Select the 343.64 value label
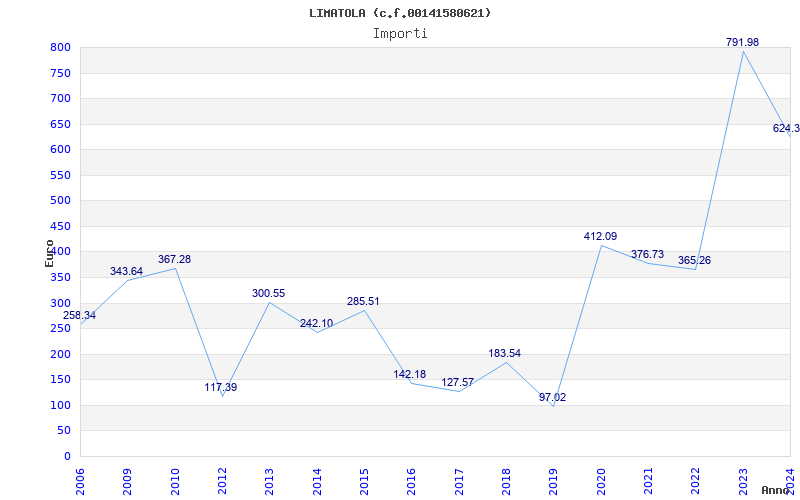This screenshot has height=500, width=800. [127, 271]
